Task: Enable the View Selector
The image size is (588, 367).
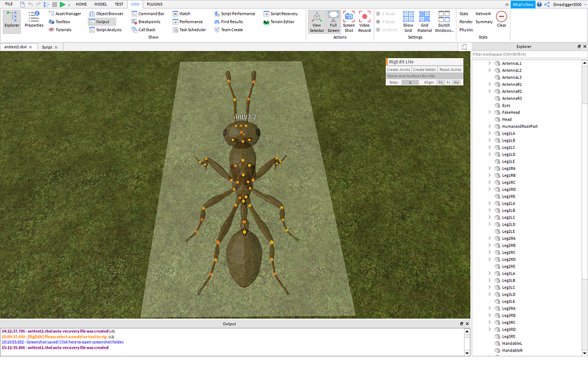Action: 316,22
